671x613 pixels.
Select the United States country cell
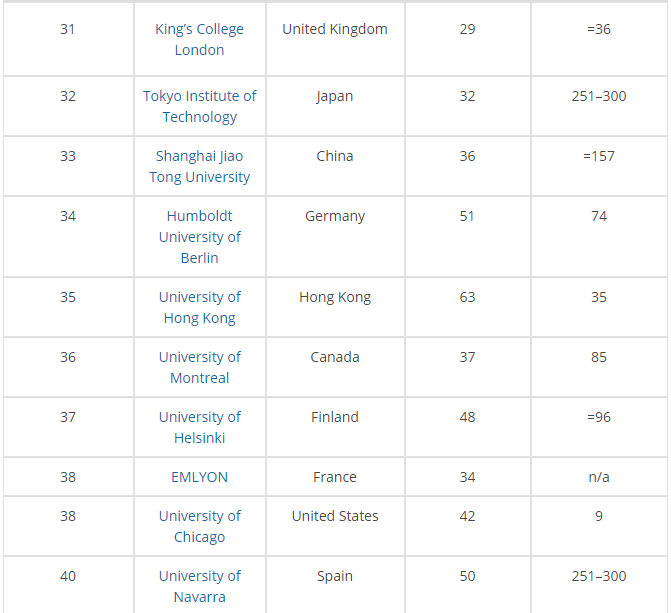[334, 516]
